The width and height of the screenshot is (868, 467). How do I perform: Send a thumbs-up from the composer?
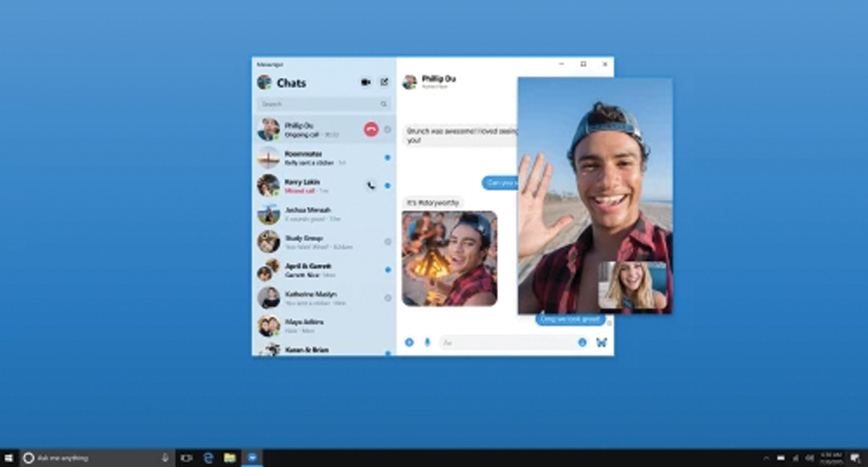(x=603, y=342)
